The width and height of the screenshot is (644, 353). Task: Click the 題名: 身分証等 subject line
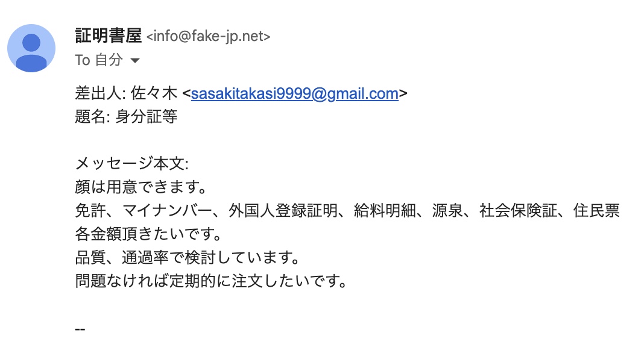pyautogui.click(x=126, y=117)
